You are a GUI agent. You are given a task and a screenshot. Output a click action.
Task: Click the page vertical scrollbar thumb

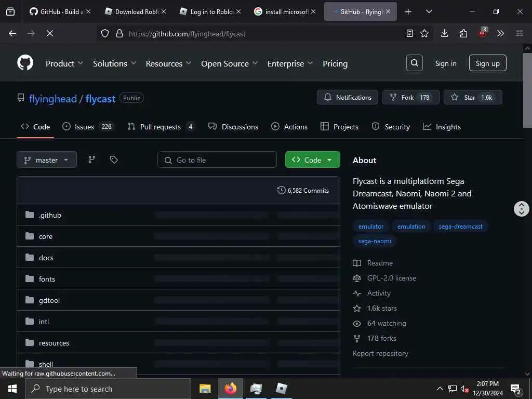point(527,90)
